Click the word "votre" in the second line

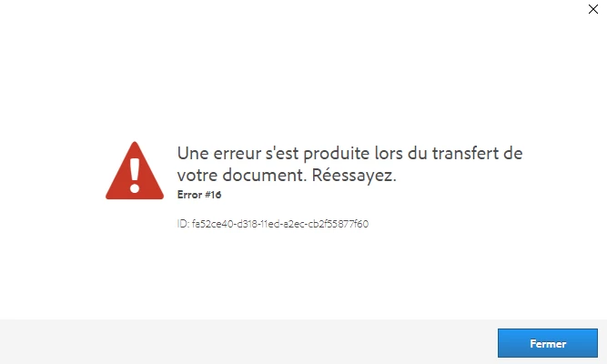coord(197,176)
